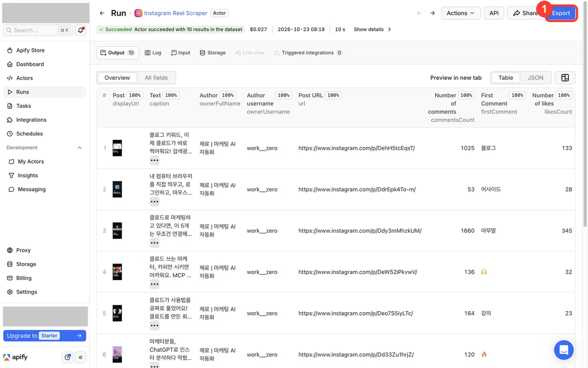Open Tasks in sidebar

click(45, 106)
